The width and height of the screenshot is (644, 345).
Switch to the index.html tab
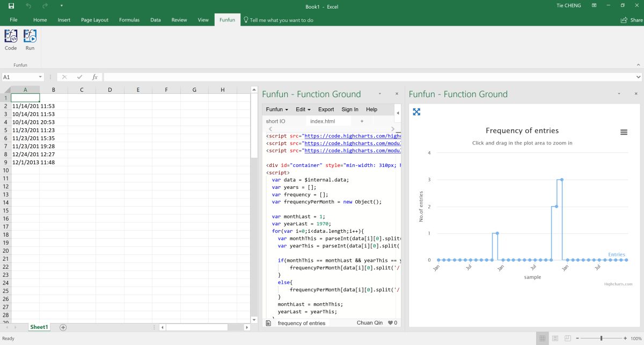pos(323,121)
